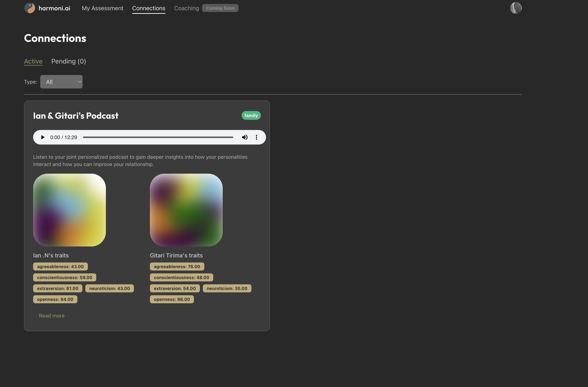Click Gitari Tirima's gradient trait image
Viewport: 588px width, 387px height.
[186, 210]
